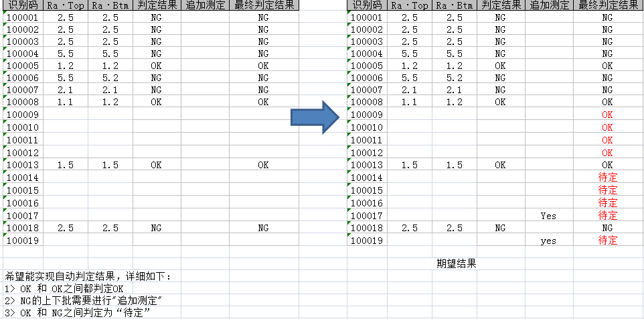Viewport: 644px width, 319px height.
Task: Click the 1.1 Ra·Top value in the right table
Action: [x=409, y=103]
